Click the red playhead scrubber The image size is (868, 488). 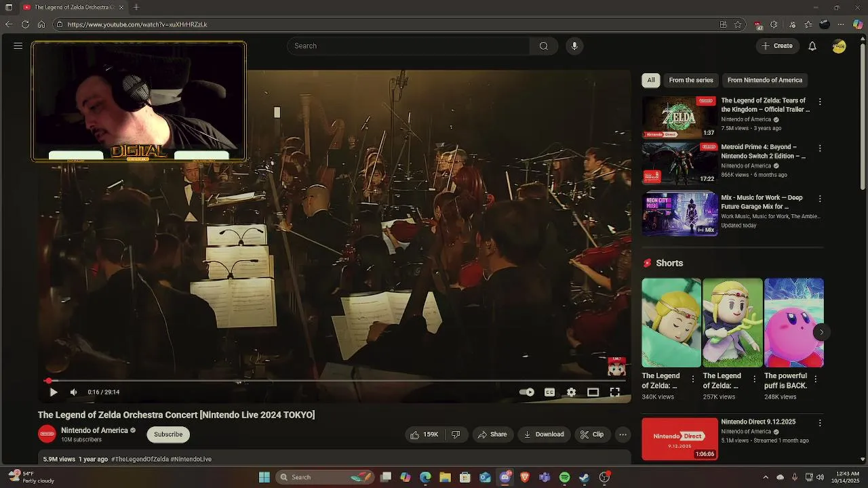point(49,381)
